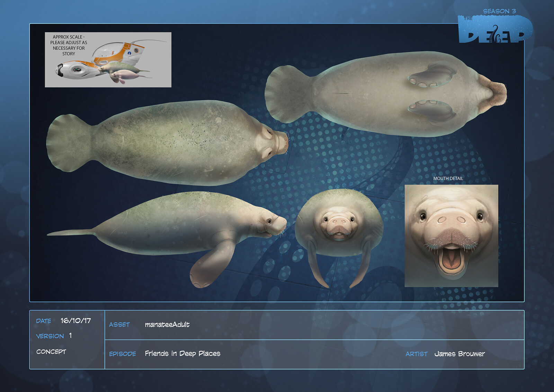This screenshot has height=392, width=554.
Task: Click the 'VERSION' label
Action: pos(50,336)
